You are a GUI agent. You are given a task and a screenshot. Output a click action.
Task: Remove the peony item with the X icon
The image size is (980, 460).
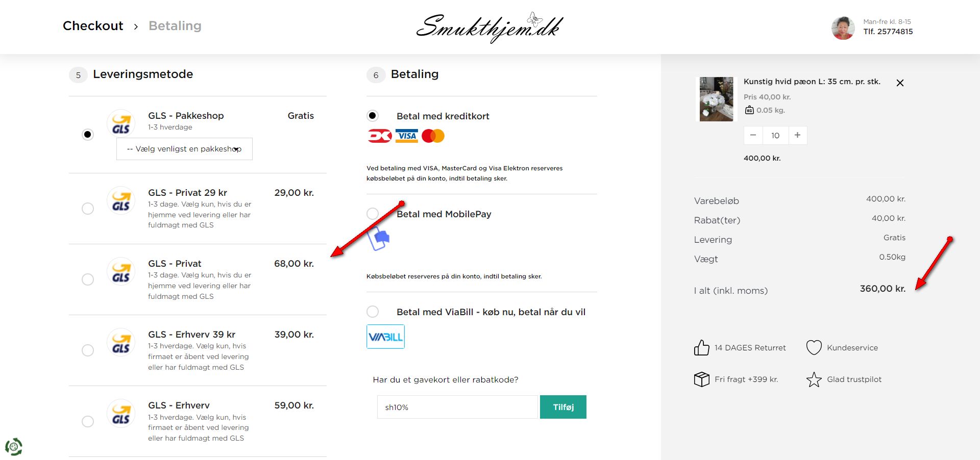coord(900,83)
